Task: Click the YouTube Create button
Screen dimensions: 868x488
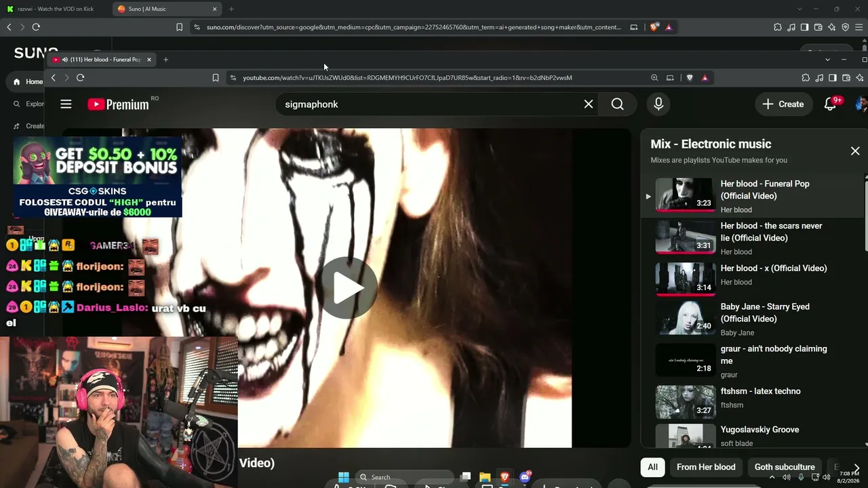Action: [x=783, y=104]
